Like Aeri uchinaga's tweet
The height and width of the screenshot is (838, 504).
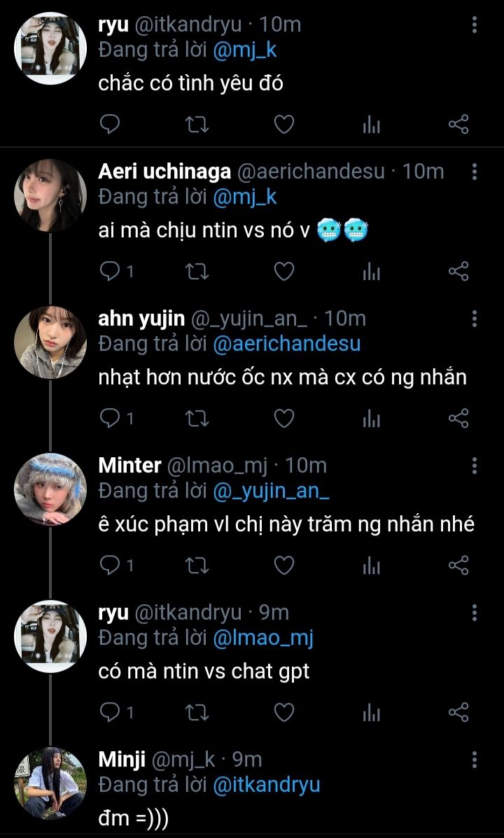[x=283, y=272]
